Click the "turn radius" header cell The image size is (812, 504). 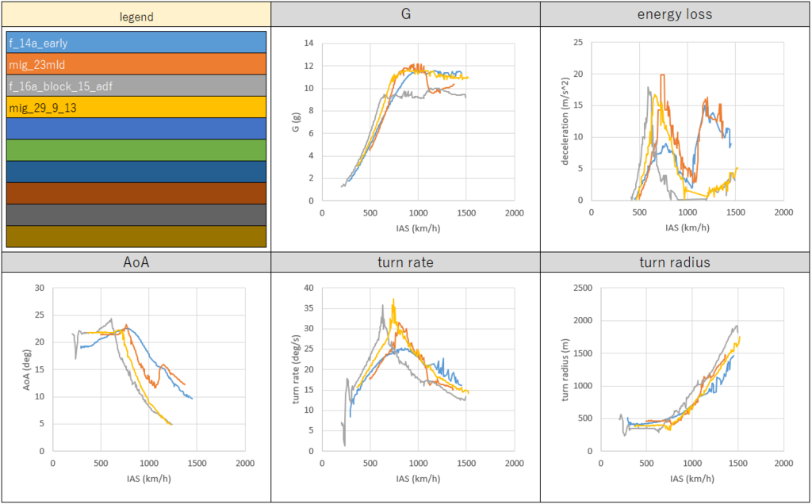click(x=675, y=262)
